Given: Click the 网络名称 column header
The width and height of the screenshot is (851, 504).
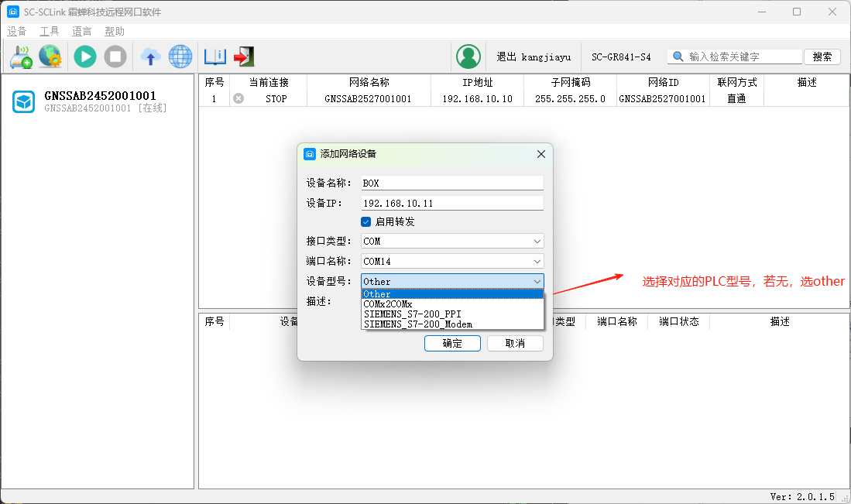Looking at the screenshot, I should (x=369, y=83).
